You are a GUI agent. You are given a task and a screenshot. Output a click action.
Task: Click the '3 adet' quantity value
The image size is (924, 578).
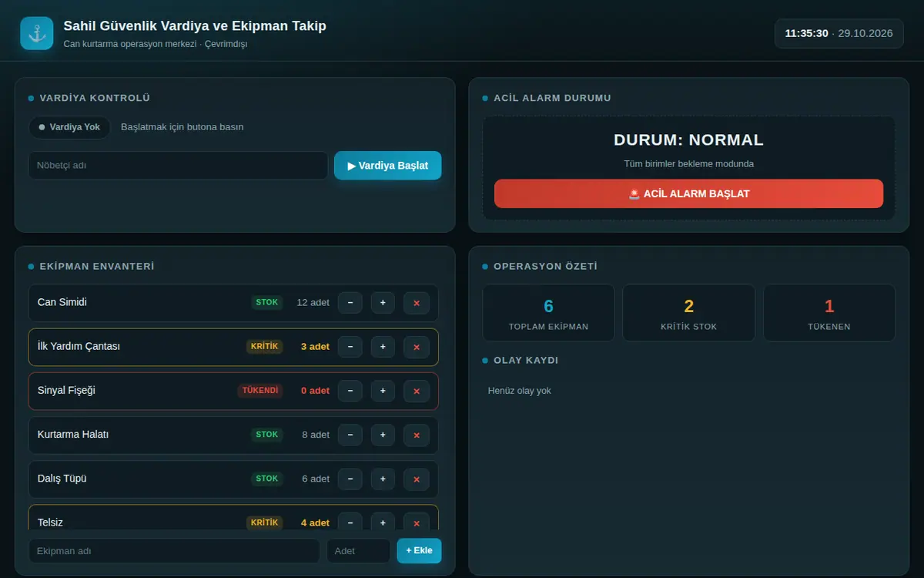pos(315,347)
